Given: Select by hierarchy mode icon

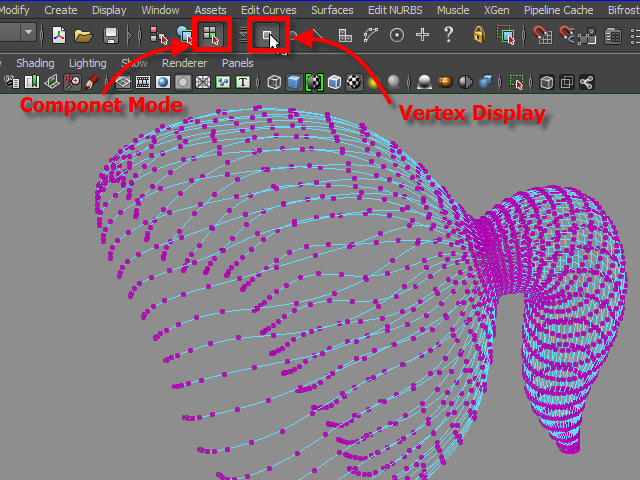Looking at the screenshot, I should click(x=158, y=35).
